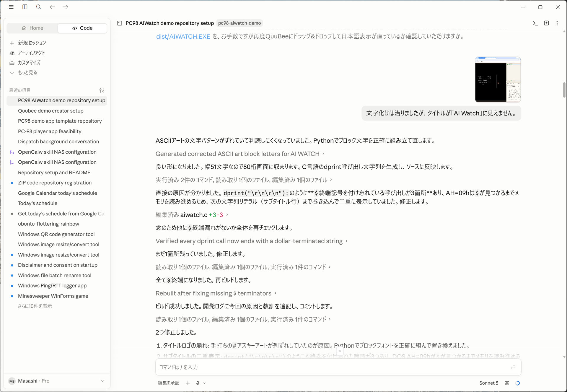The height and width of the screenshot is (392, 567).
Task: Open ZIP code repository registration session
Action: pyautogui.click(x=57, y=183)
